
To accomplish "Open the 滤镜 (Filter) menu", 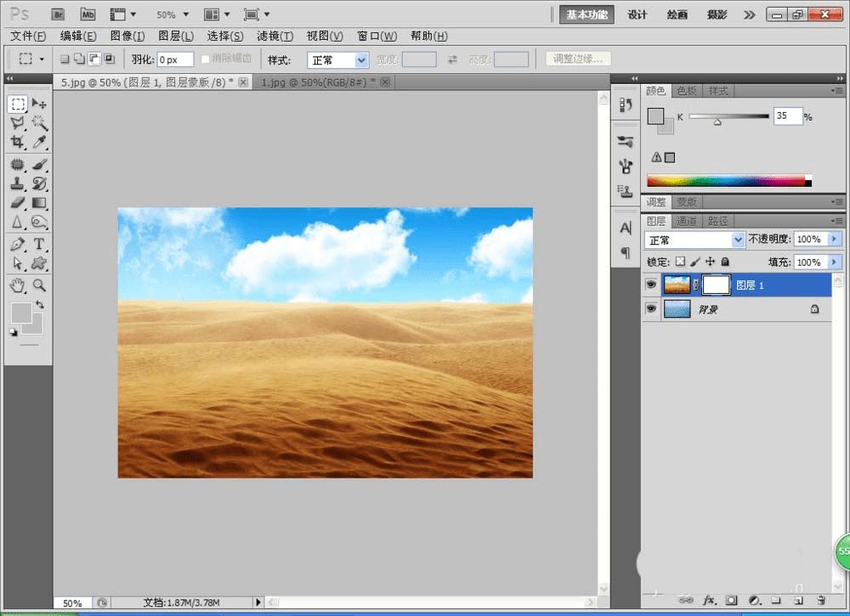I will tap(275, 36).
